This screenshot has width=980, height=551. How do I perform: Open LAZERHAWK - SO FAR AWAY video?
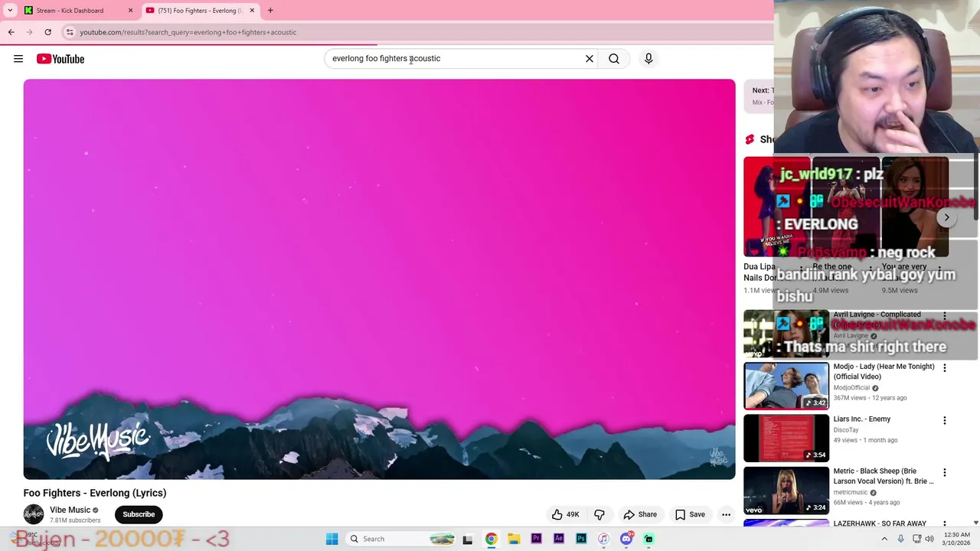[880, 523]
